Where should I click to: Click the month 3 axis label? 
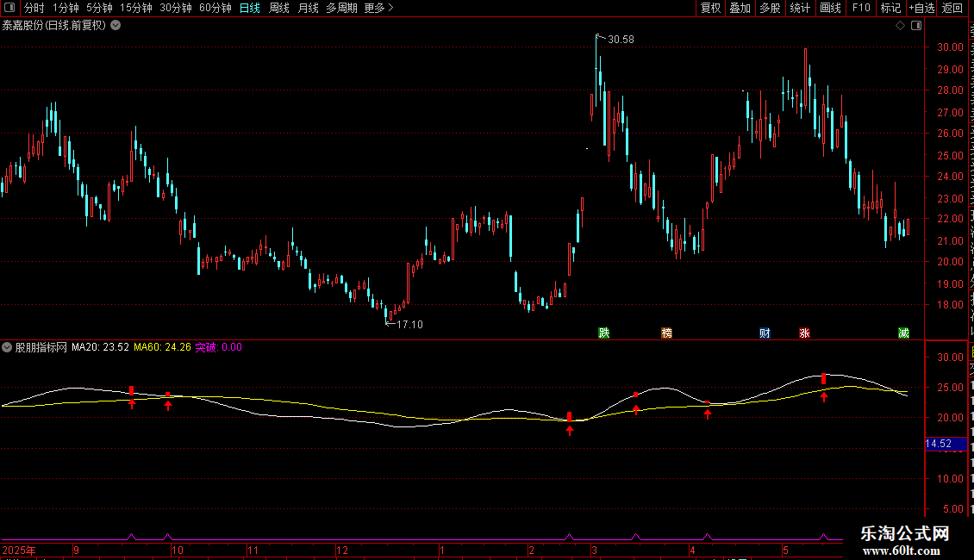[x=594, y=550]
